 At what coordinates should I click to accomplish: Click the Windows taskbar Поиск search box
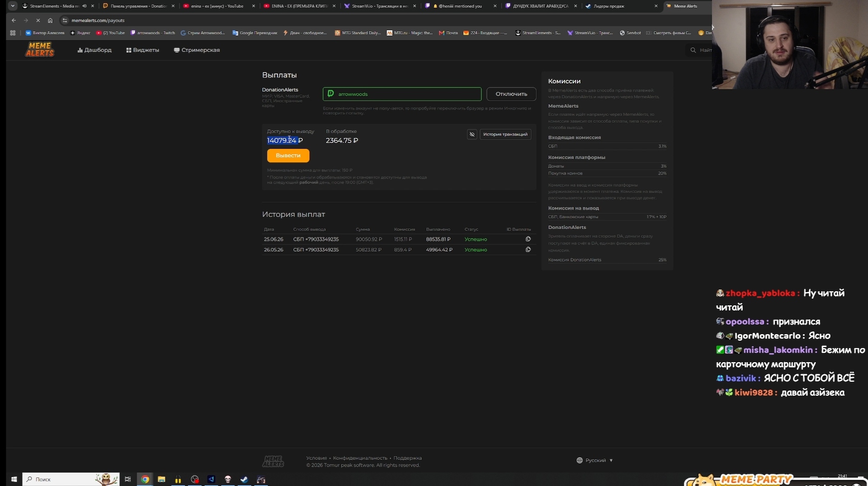71,479
